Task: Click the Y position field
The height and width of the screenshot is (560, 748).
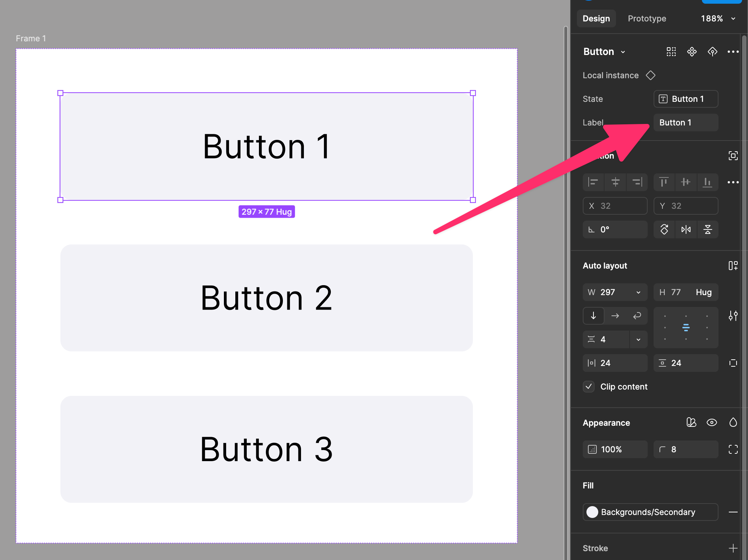Action: click(686, 206)
